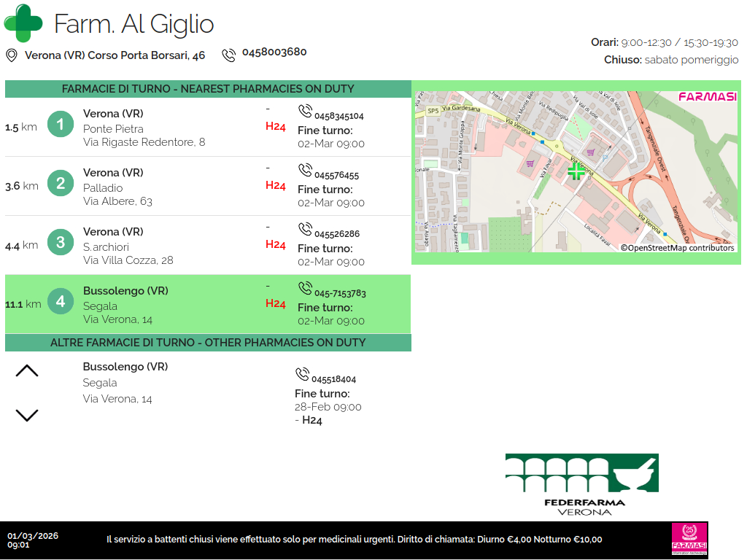The width and height of the screenshot is (747, 560).
Task: Click the green cross pharmacy logo
Action: 23,23
